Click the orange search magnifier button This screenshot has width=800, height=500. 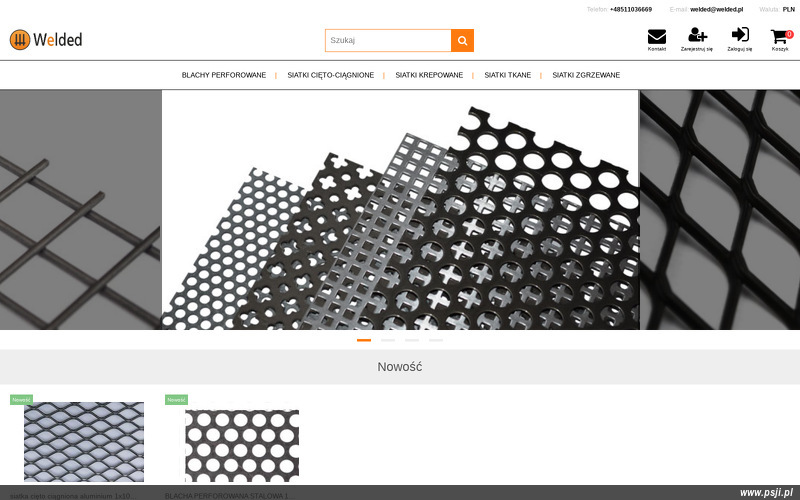pyautogui.click(x=462, y=40)
